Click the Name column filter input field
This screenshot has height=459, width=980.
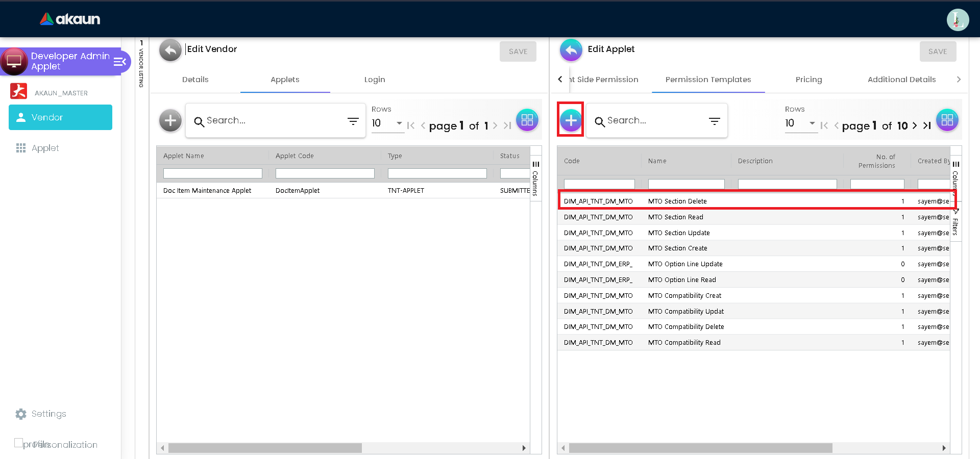click(x=685, y=184)
